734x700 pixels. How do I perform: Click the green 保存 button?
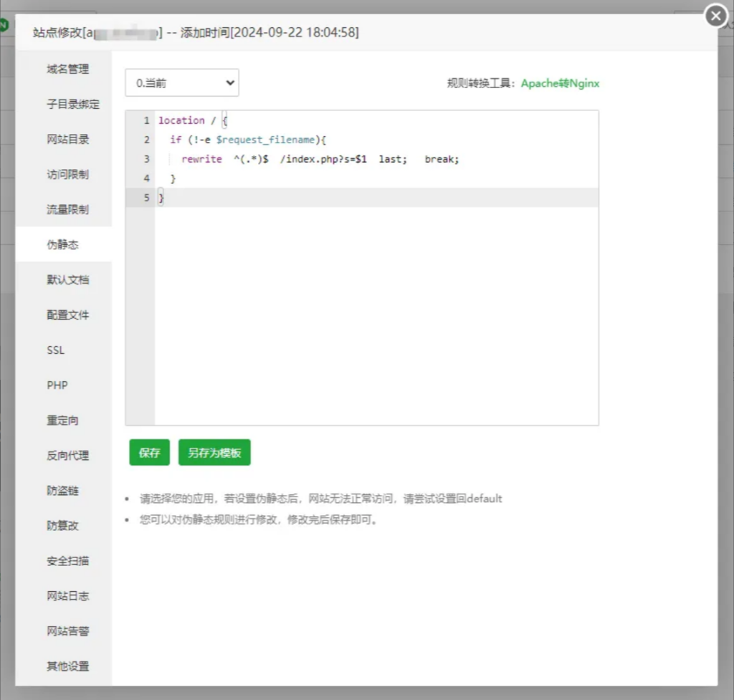click(149, 453)
